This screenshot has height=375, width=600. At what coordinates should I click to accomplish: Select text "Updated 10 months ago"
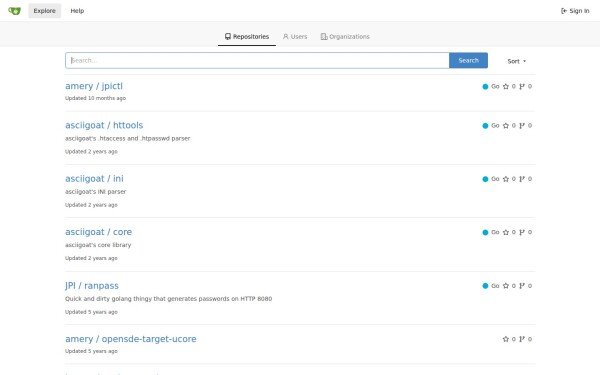point(95,98)
